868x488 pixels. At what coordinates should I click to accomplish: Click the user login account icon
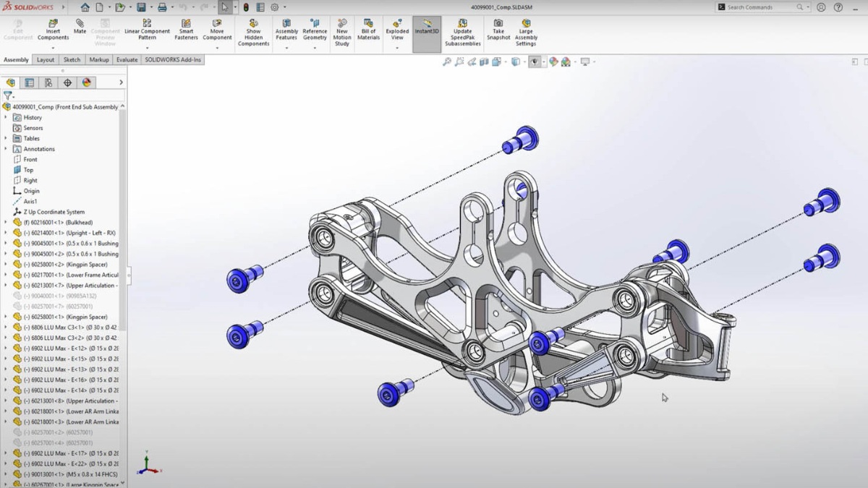pyautogui.click(x=821, y=7)
